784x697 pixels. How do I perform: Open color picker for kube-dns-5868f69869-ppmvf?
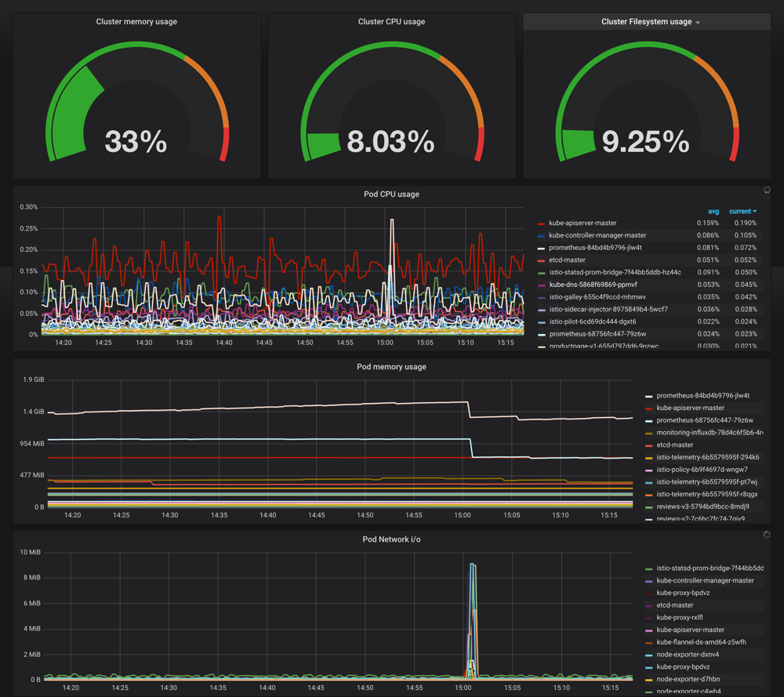pyautogui.click(x=541, y=285)
